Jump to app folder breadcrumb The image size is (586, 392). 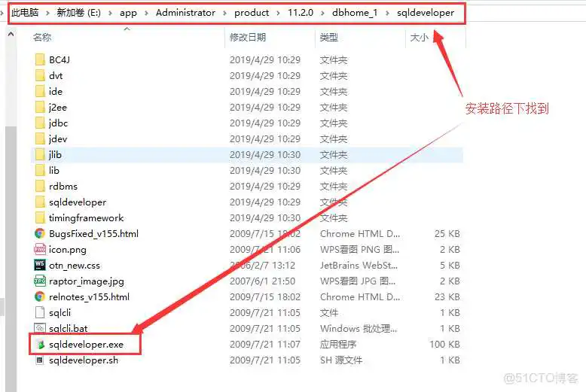[x=128, y=13]
